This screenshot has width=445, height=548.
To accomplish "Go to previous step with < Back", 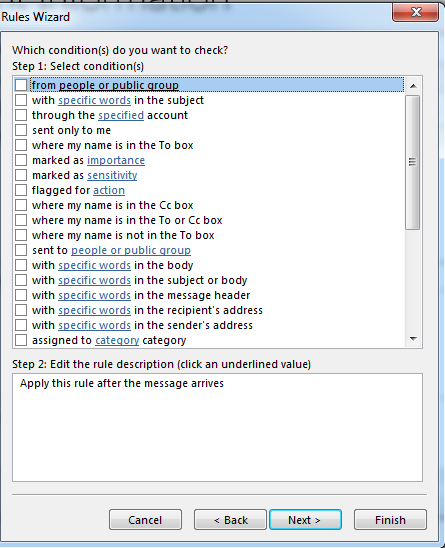I will pos(230,520).
